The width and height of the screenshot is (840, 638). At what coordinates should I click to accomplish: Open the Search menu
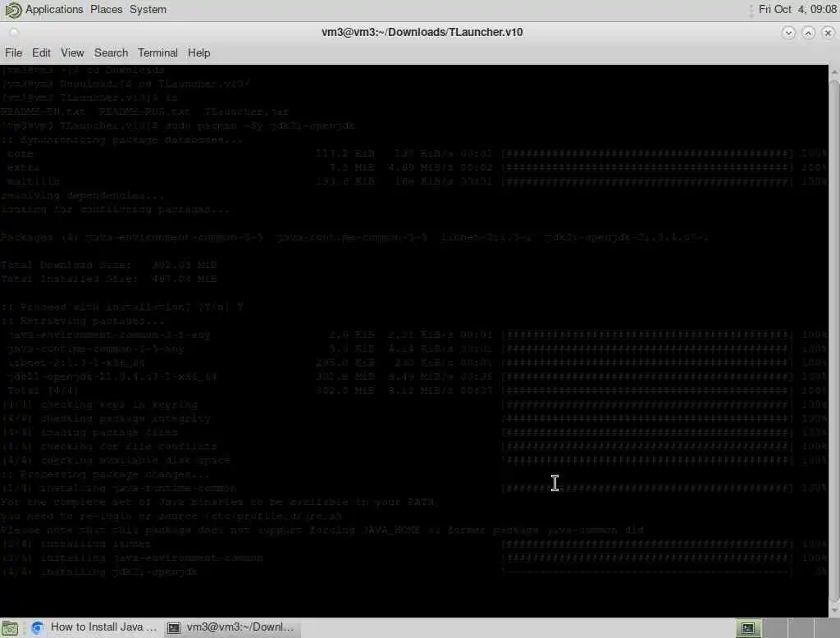point(111,53)
